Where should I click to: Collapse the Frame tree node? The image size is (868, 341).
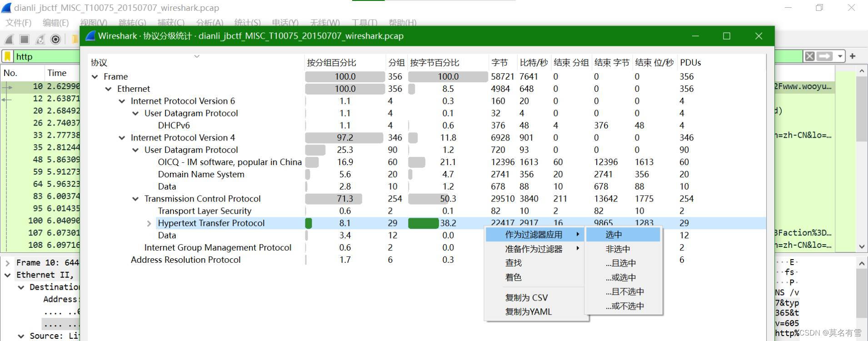click(95, 77)
